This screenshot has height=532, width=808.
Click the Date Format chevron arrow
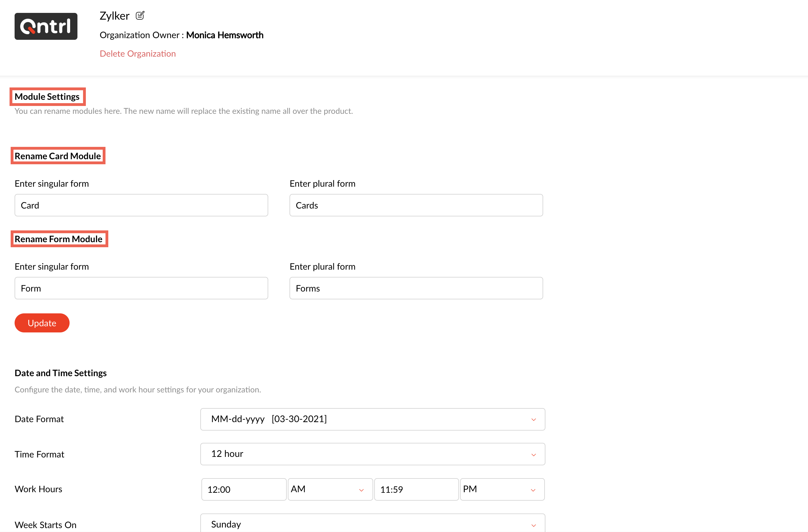point(533,420)
